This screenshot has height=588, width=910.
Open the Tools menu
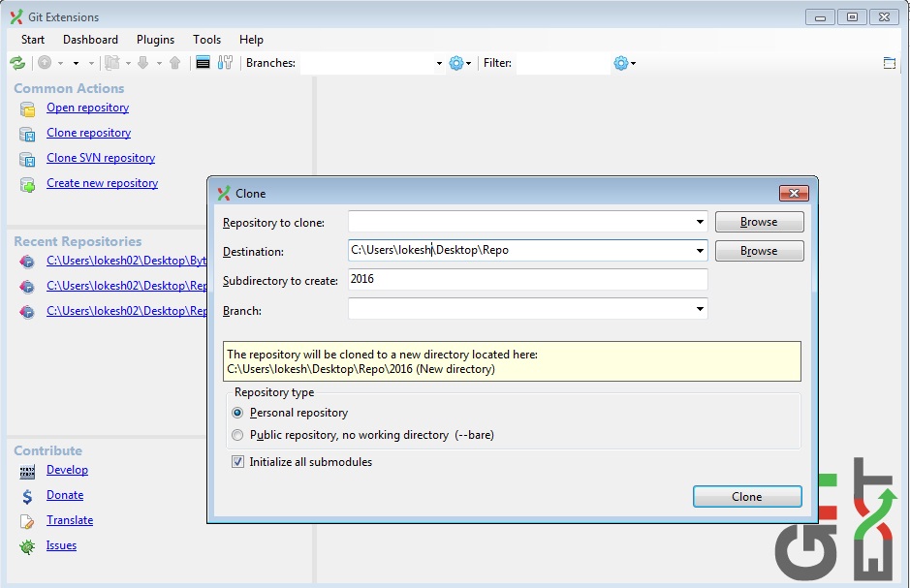206,40
